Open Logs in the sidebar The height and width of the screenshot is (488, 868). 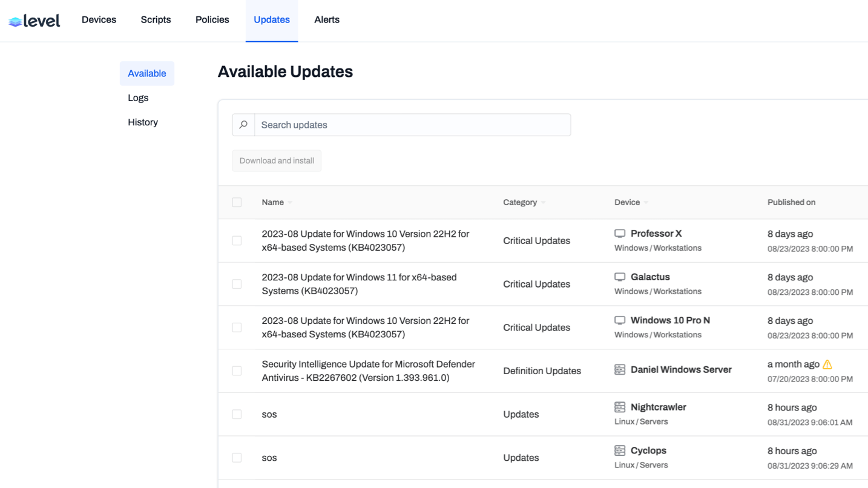tap(138, 97)
